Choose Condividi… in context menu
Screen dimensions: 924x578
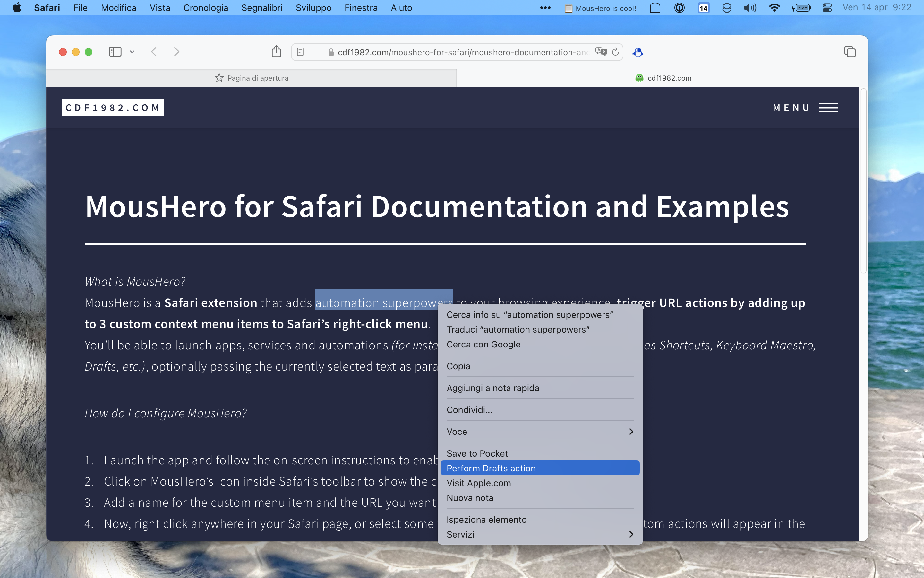tap(540, 410)
